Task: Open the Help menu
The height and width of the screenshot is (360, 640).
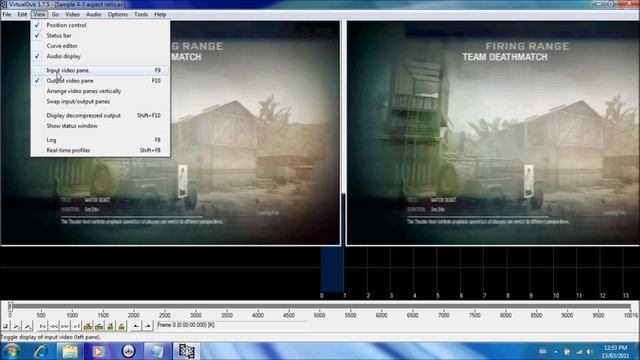Action: tap(160, 14)
